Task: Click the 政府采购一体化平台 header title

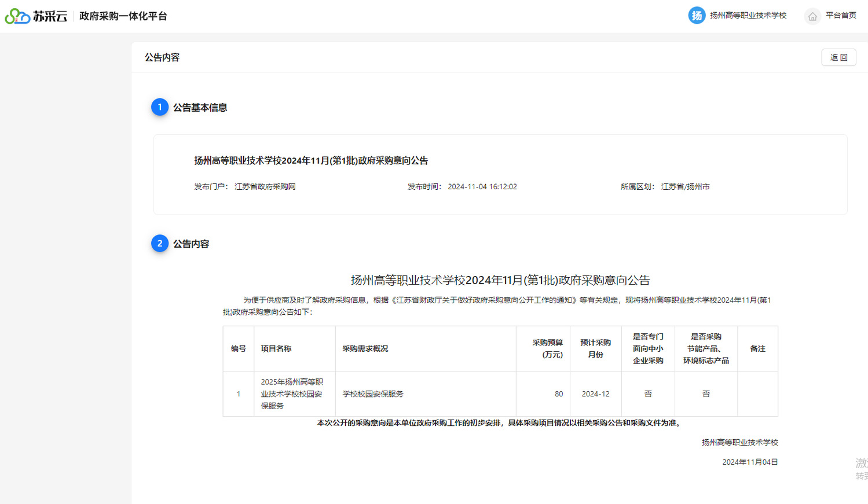Action: click(123, 16)
